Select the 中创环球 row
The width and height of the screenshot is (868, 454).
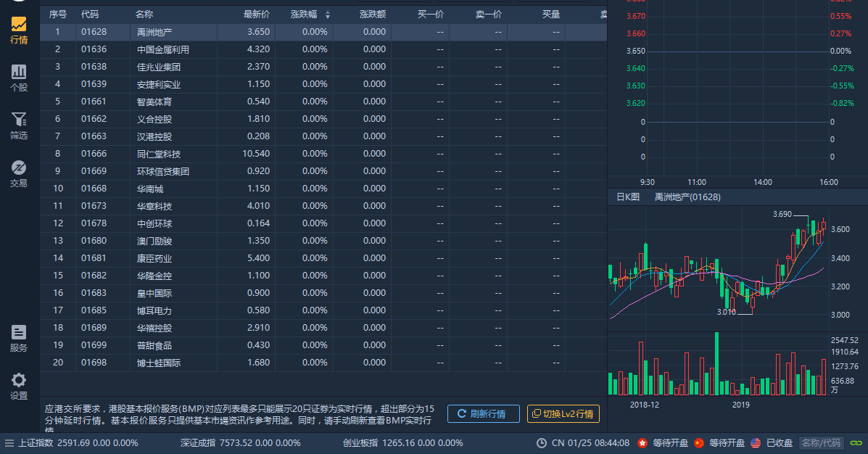point(323,223)
